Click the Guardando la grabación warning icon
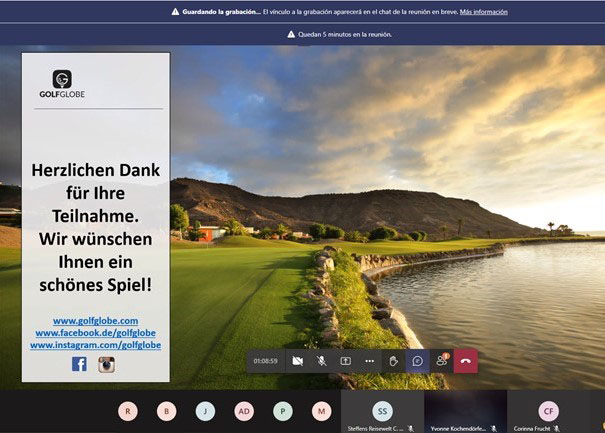 point(175,12)
